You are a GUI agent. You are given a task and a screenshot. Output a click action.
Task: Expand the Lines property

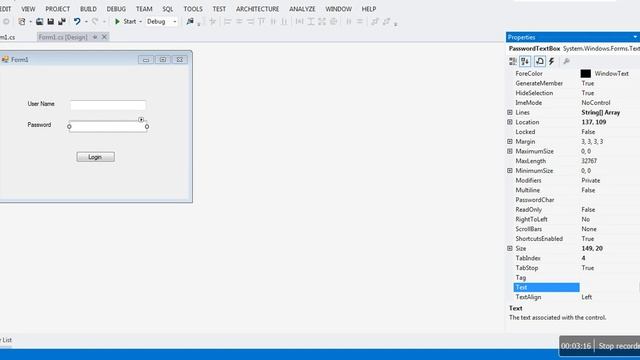coord(510,112)
